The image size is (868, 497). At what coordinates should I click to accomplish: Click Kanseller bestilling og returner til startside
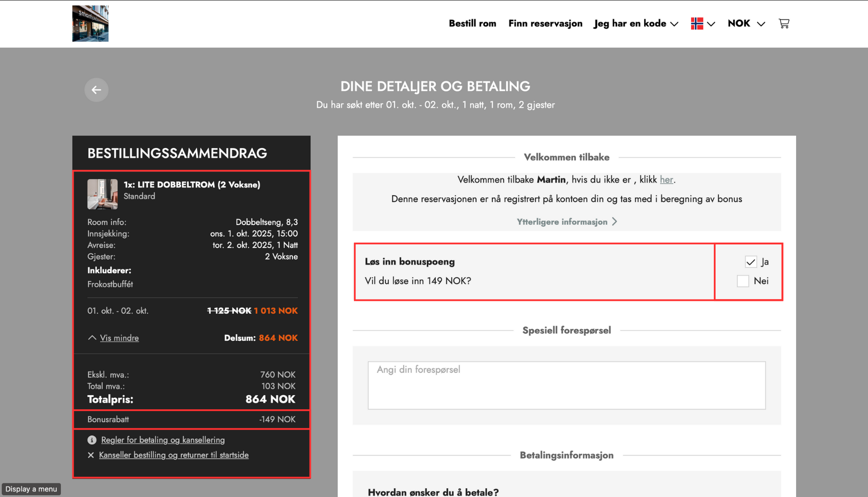pyautogui.click(x=174, y=455)
